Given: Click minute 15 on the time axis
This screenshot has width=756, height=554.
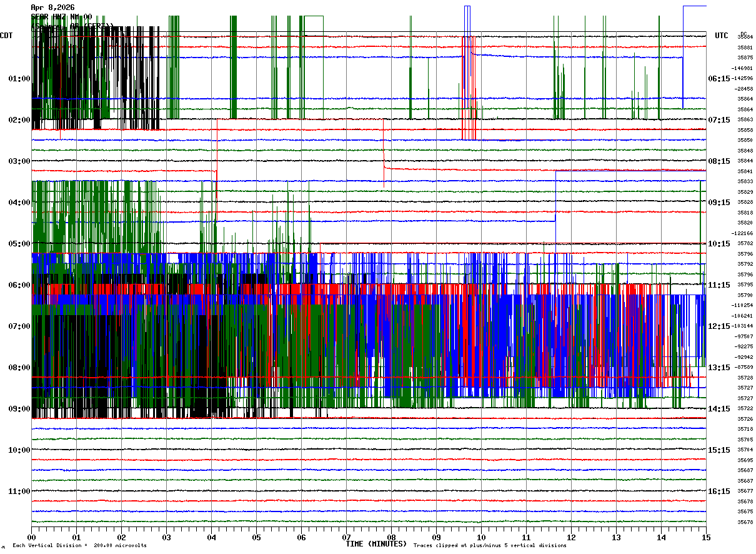Looking at the screenshot, I should [x=706, y=537].
